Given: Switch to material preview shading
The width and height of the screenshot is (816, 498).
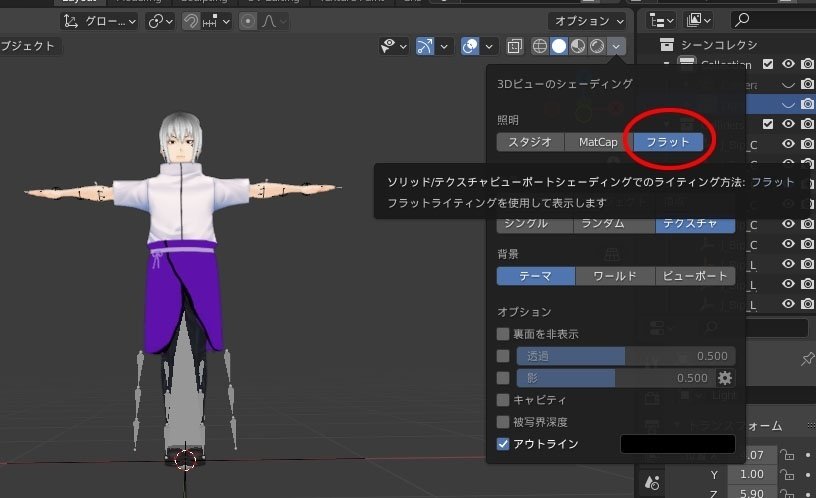Looking at the screenshot, I should tap(578, 46).
